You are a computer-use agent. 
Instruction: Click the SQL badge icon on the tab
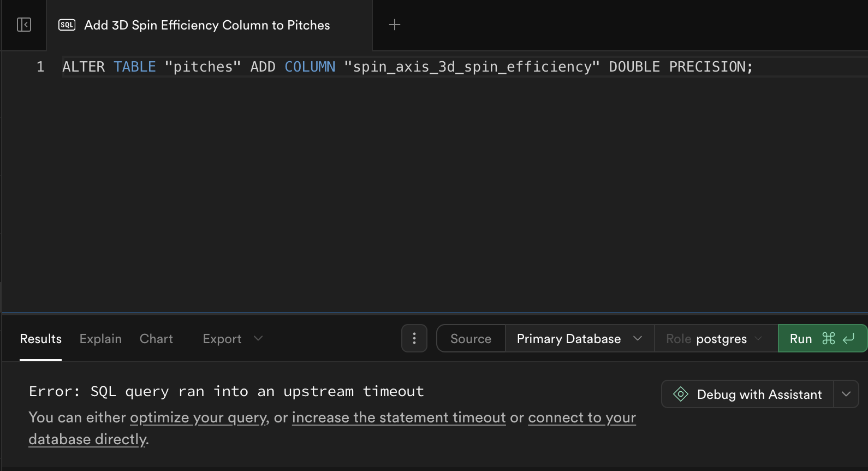coord(67,25)
